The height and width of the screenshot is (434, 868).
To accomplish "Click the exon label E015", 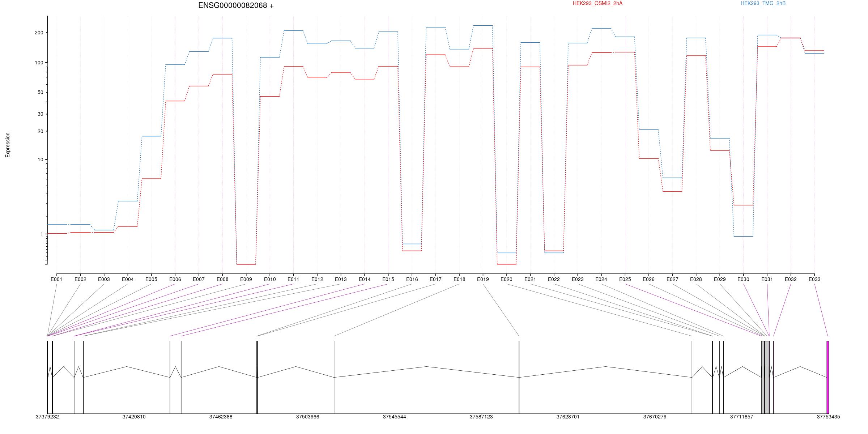I will point(388,279).
